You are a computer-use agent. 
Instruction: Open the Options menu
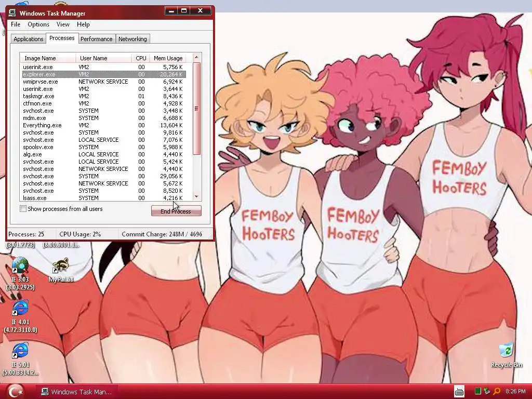tap(38, 24)
